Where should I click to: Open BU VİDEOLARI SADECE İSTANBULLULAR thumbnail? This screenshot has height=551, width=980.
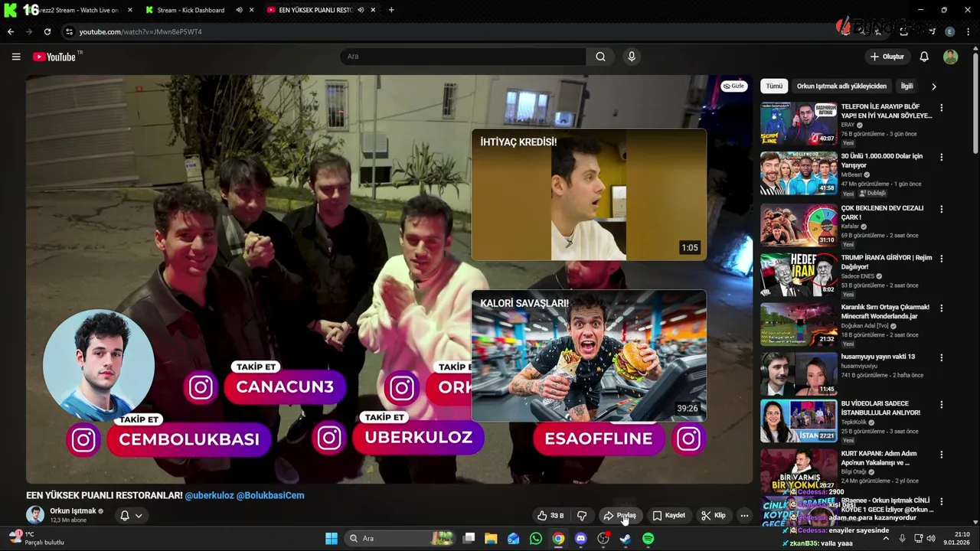tap(799, 420)
